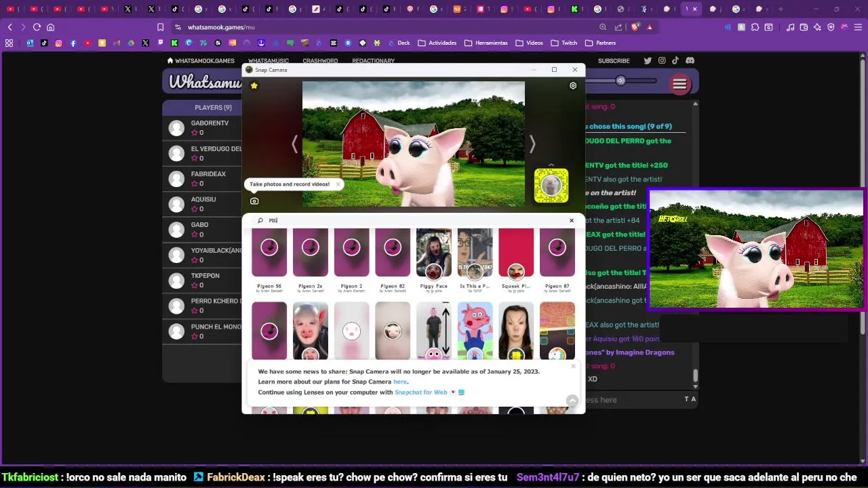Show next lens with right chevron
868x488 pixels.
click(x=532, y=144)
